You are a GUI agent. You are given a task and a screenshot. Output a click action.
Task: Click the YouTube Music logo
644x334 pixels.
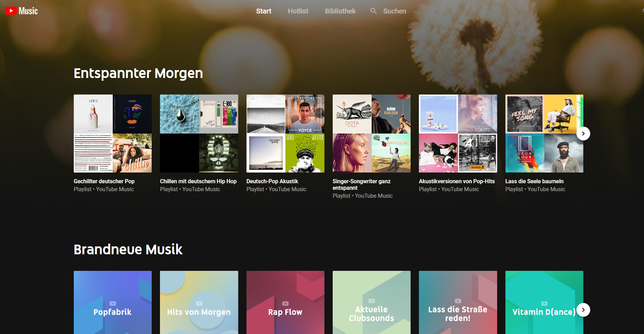click(21, 11)
